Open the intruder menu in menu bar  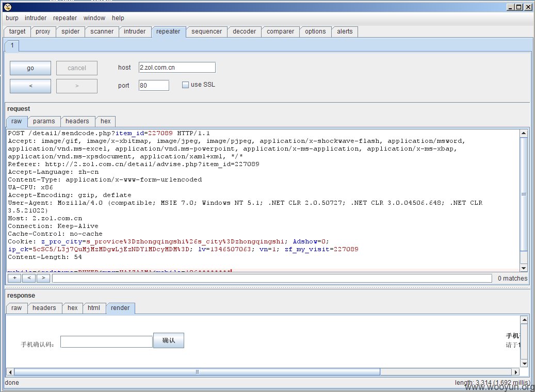36,18
